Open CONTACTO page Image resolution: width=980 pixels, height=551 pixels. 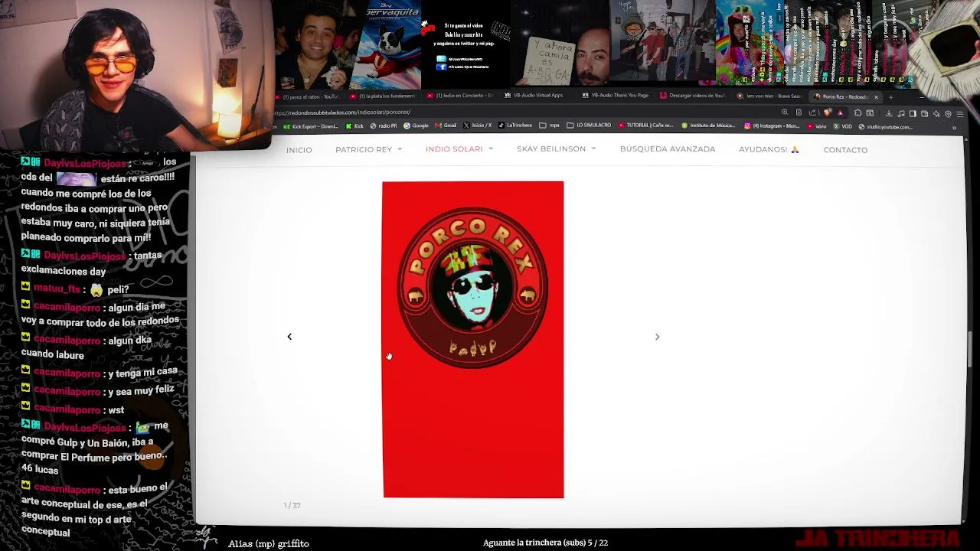pos(845,150)
